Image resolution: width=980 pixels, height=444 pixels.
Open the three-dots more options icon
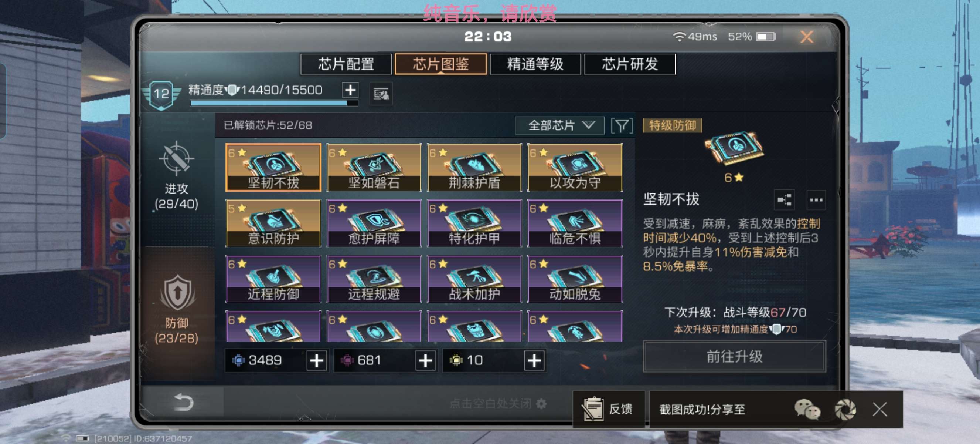pos(816,199)
